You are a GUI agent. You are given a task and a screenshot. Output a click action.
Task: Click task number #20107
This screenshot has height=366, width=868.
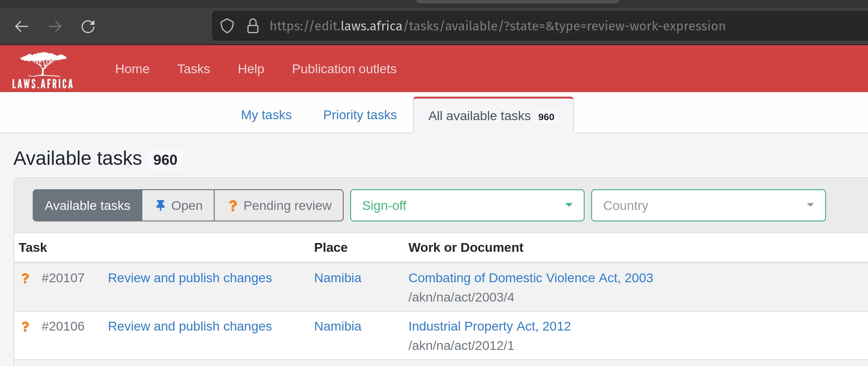[63, 278]
